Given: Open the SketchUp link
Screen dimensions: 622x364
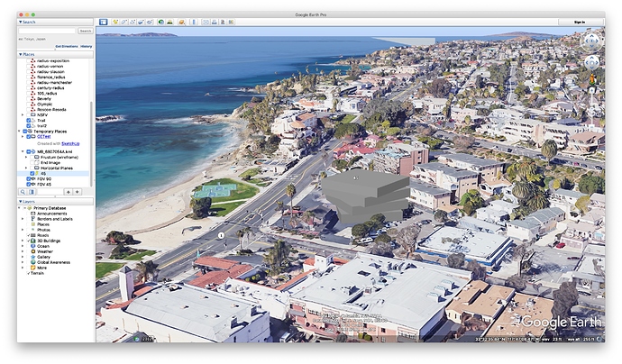Looking at the screenshot, I should [70, 143].
